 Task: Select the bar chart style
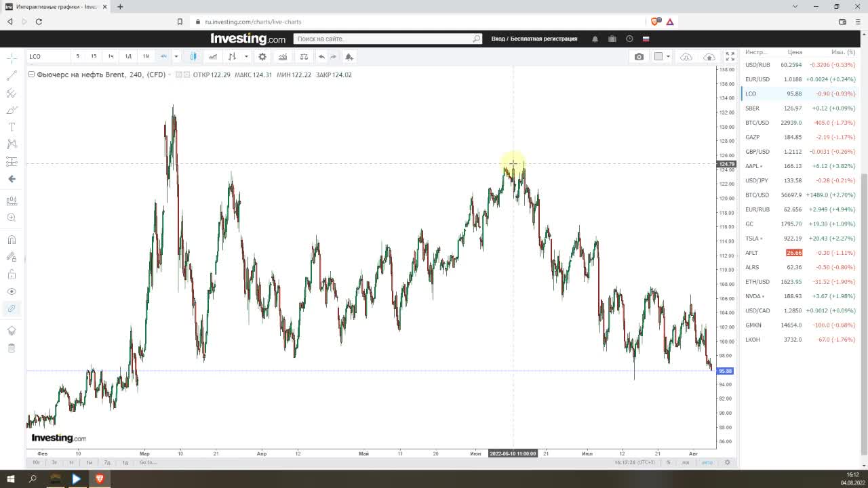pos(232,56)
